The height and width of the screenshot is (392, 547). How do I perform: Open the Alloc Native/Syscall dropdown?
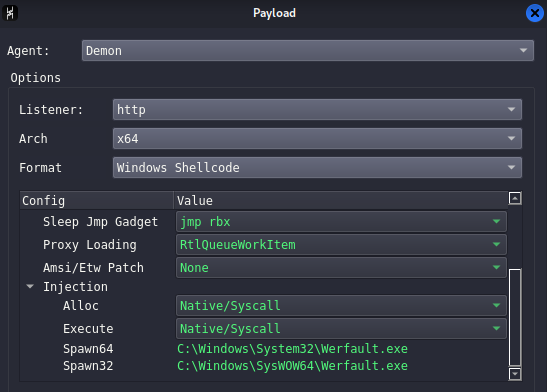click(341, 306)
